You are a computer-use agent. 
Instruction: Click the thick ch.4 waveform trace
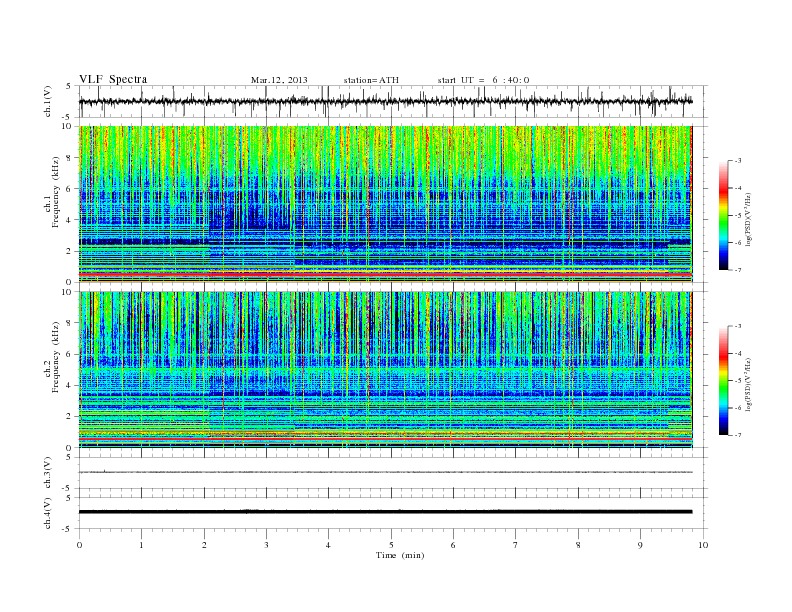(385, 512)
